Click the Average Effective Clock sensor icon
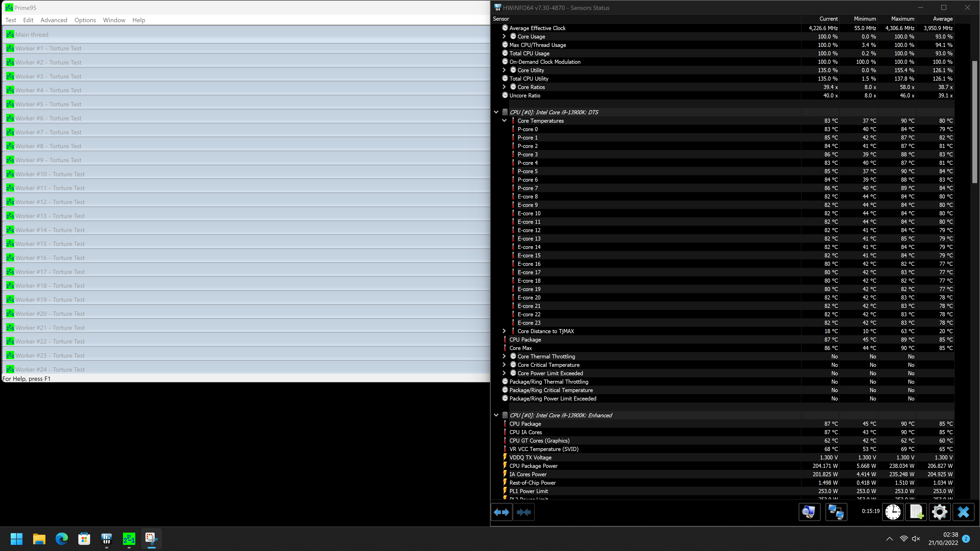Screen dimensions: 980x551 (x=505, y=28)
